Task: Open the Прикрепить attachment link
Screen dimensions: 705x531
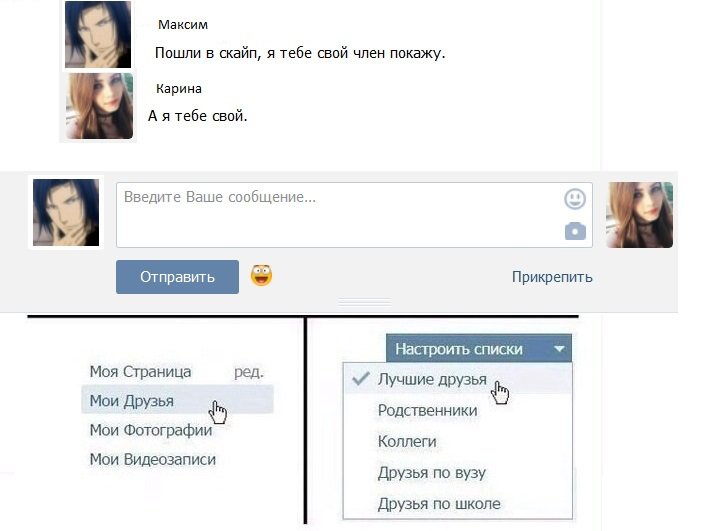Action: 552,277
